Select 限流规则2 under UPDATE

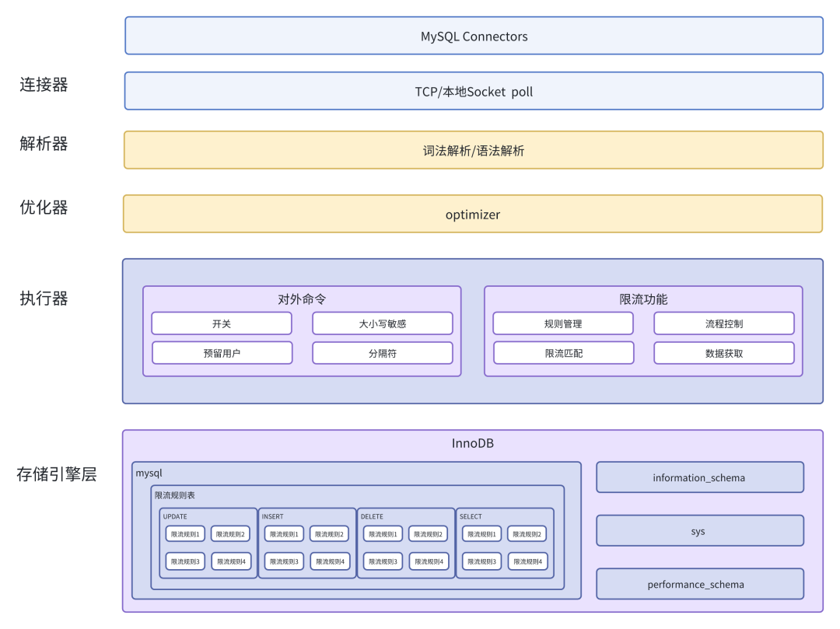pos(230,533)
